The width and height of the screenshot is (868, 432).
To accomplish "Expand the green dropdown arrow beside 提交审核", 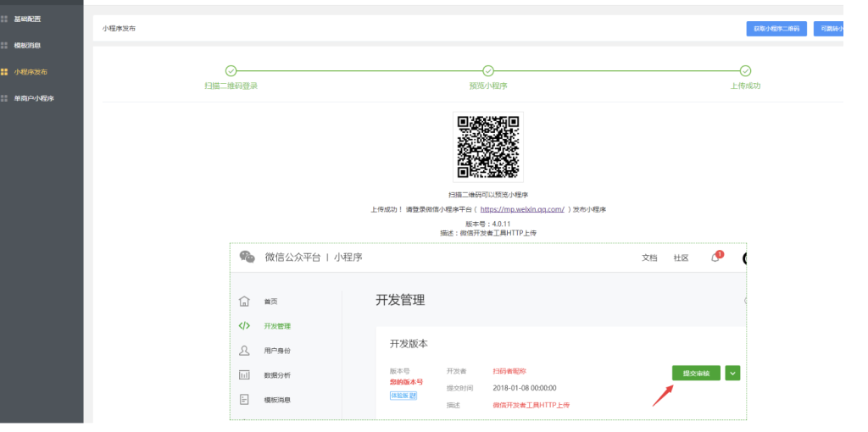I will pyautogui.click(x=733, y=374).
